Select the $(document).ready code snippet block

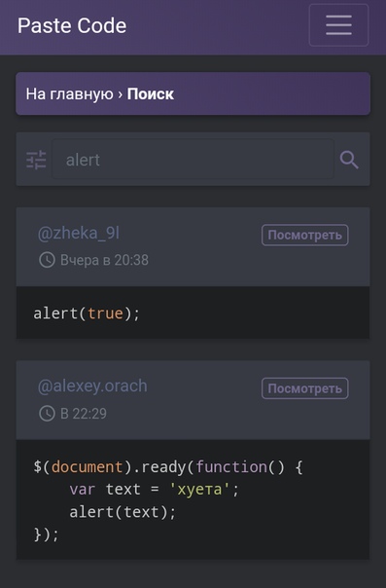pyautogui.click(x=193, y=499)
